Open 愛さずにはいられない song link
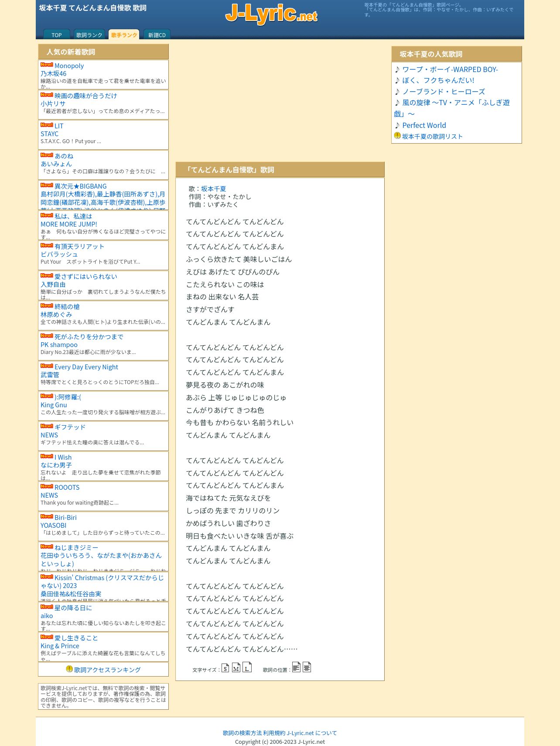Image resolution: width=560 pixels, height=746 pixels. point(85,276)
